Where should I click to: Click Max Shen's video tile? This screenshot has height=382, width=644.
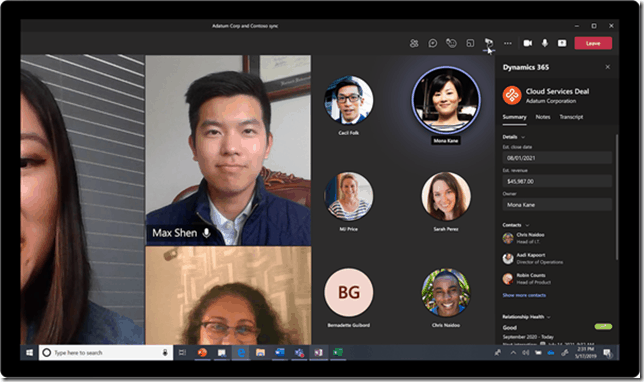coord(228,150)
